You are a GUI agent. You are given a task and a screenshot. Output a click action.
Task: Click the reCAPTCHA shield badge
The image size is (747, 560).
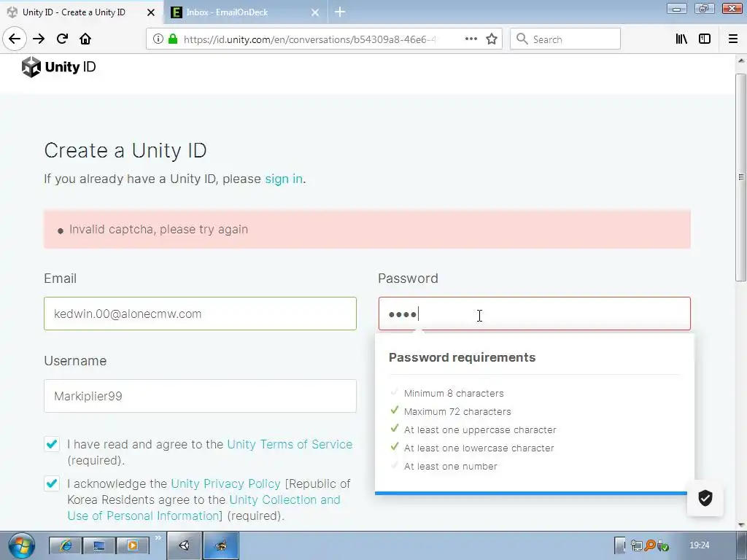point(705,498)
